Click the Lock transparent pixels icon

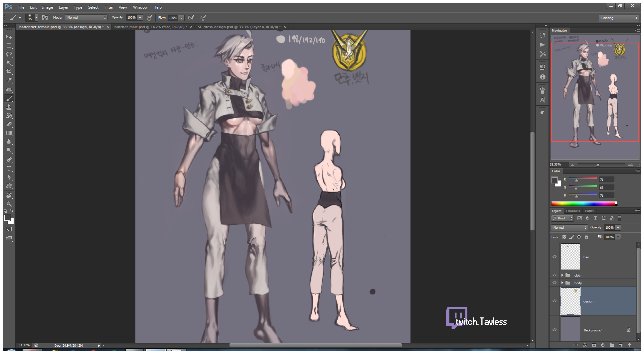[x=564, y=237]
